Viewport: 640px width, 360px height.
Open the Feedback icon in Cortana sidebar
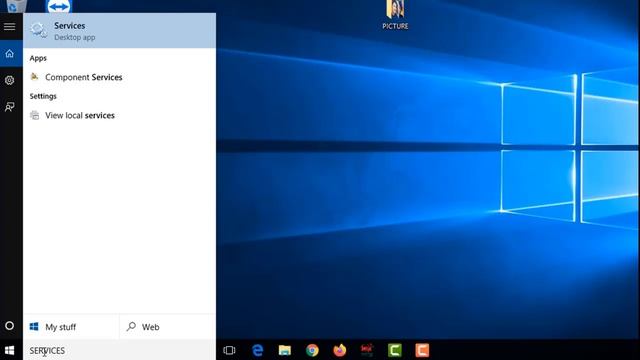coord(9,107)
